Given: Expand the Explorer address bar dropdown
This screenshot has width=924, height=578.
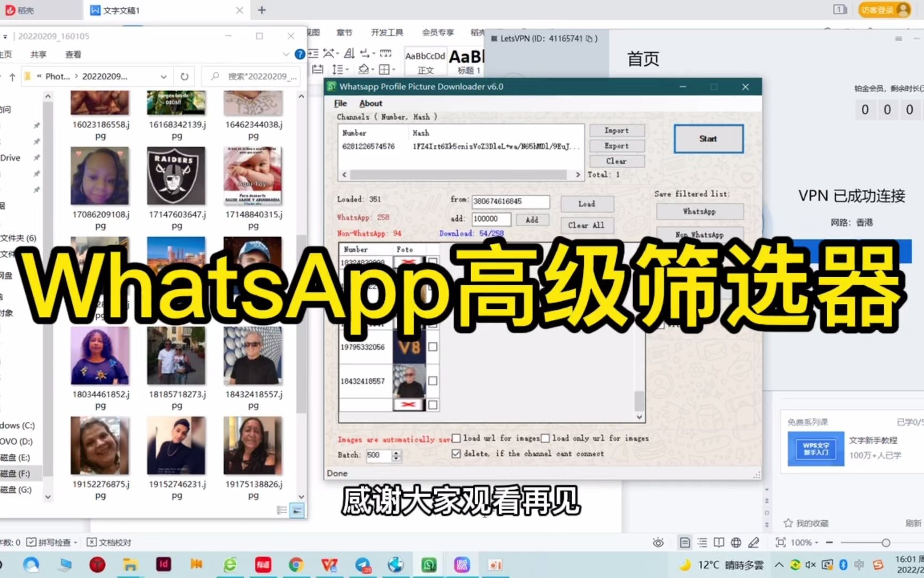Looking at the screenshot, I should (x=164, y=77).
